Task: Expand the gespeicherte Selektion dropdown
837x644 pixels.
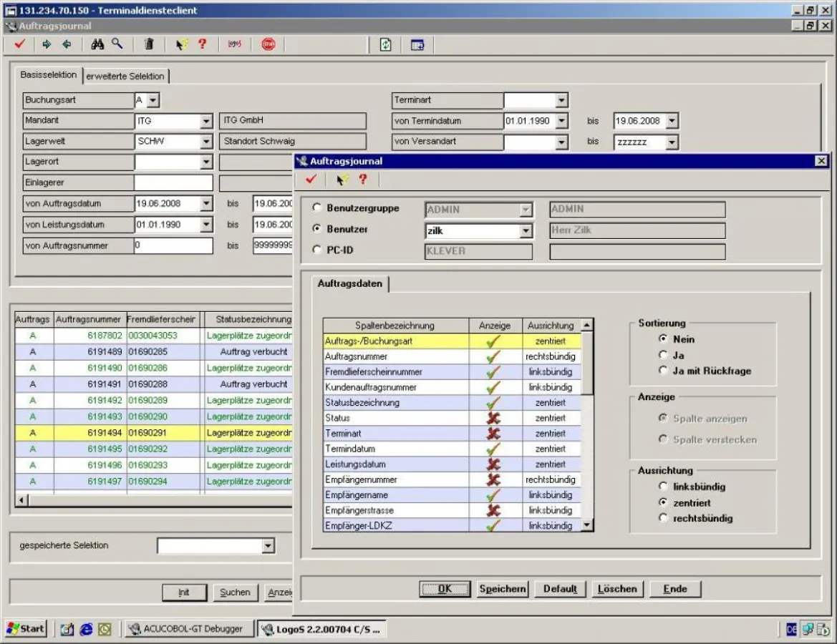Action: point(268,547)
